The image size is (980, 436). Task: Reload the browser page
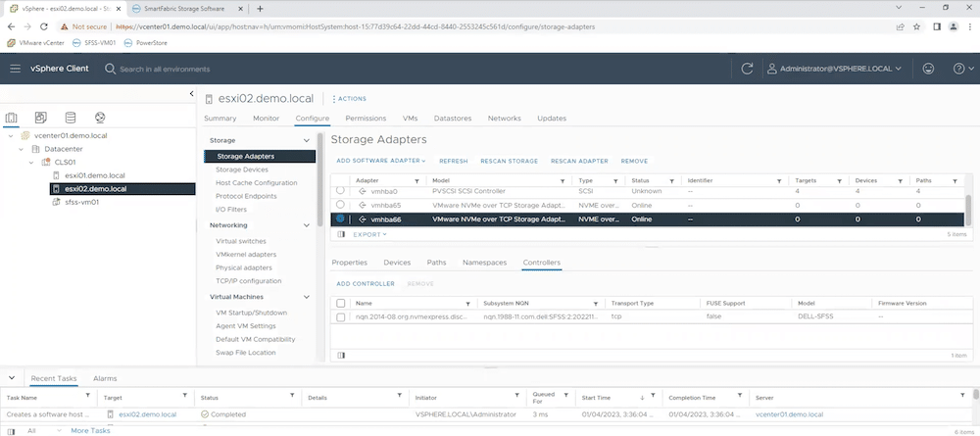click(44, 26)
